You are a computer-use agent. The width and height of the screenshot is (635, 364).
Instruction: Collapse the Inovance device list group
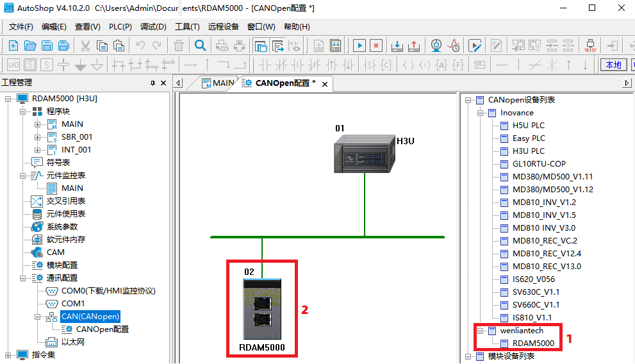(479, 113)
